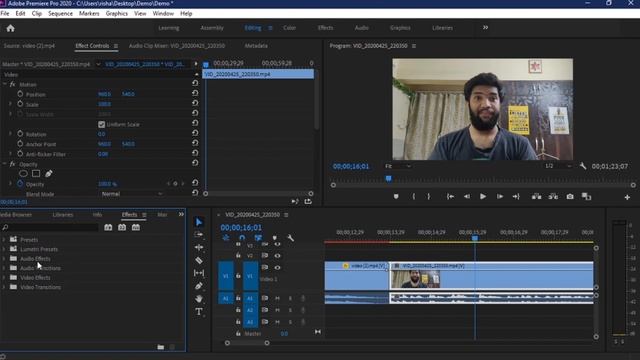Play the program monitor video
This screenshot has width=640, height=360.
coord(483,196)
